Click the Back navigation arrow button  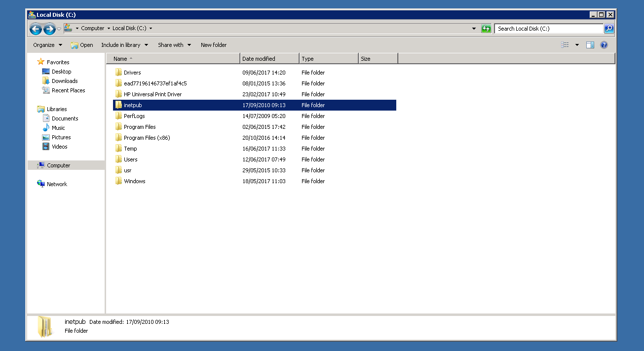coord(36,29)
